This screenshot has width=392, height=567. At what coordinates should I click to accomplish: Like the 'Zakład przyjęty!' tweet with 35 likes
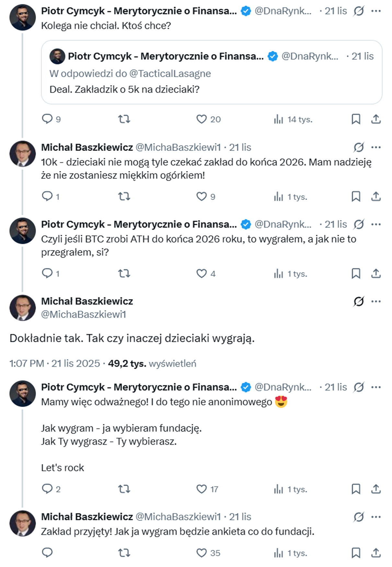point(202,553)
